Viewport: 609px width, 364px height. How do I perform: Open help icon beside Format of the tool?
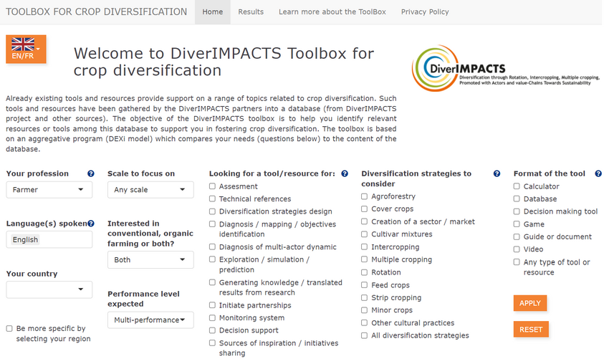tap(598, 173)
